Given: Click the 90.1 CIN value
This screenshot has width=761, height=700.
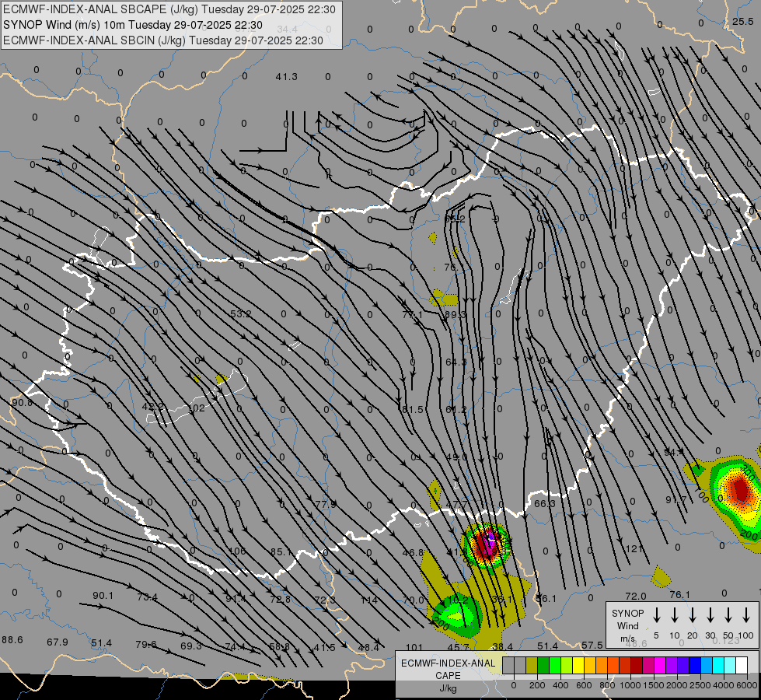Looking at the screenshot, I should (103, 596).
